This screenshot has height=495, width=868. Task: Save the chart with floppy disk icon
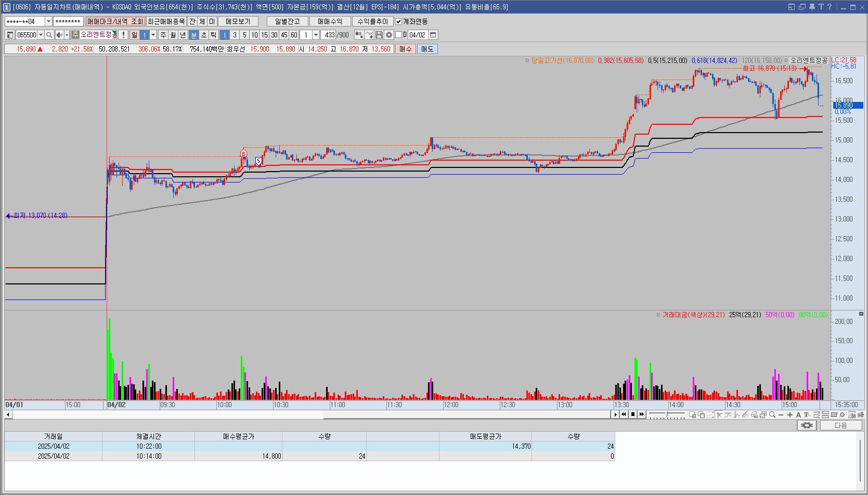click(x=379, y=35)
